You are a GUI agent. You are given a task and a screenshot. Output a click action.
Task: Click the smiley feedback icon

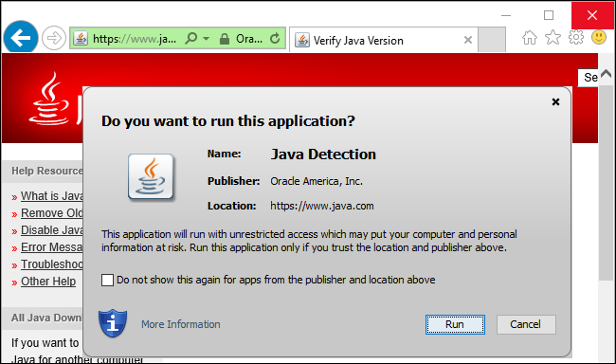pos(599,37)
